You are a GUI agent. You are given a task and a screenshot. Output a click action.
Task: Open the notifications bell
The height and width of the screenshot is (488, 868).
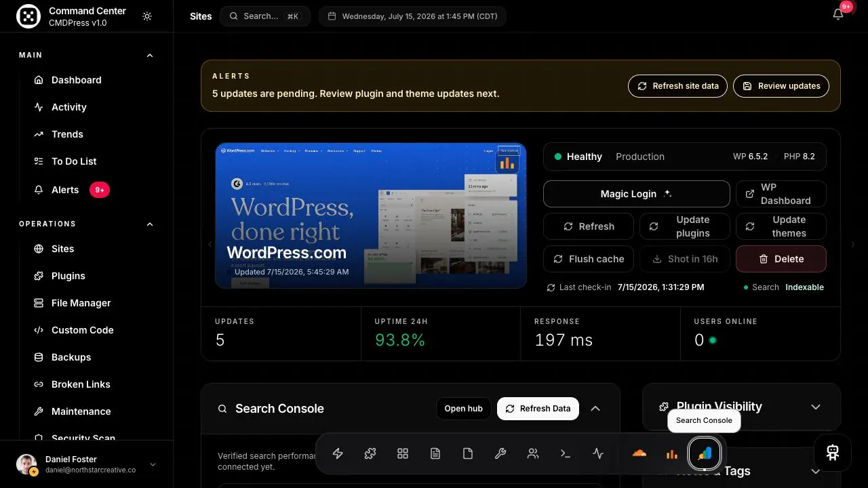coord(838,15)
